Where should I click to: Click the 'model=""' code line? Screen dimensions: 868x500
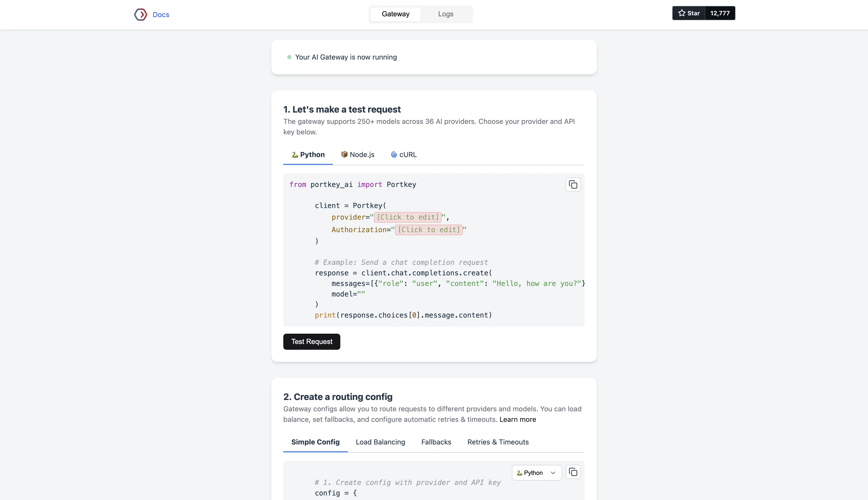pos(348,294)
